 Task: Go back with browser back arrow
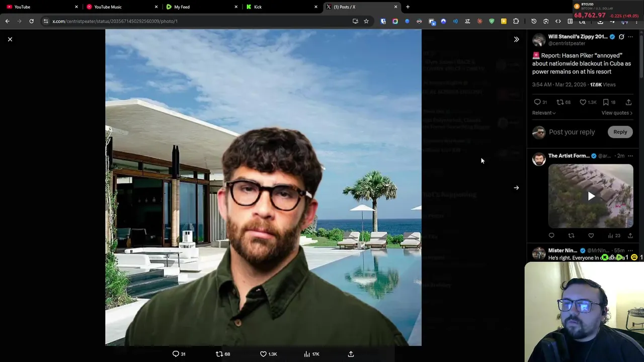(x=7, y=21)
